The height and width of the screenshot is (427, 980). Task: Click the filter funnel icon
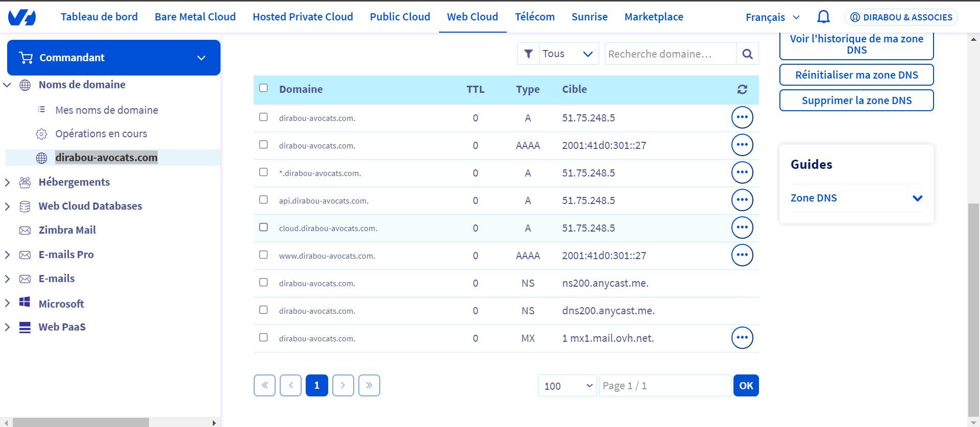(x=528, y=54)
